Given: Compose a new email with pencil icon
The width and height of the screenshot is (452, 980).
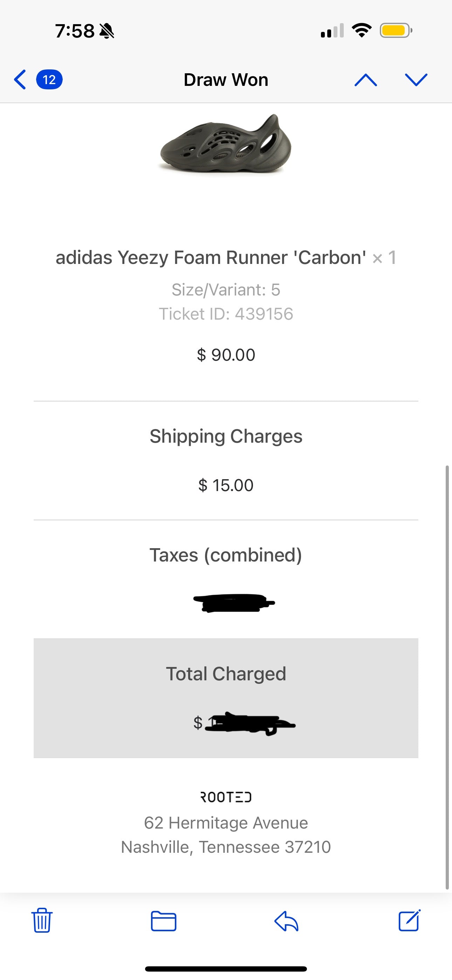Looking at the screenshot, I should [x=409, y=920].
